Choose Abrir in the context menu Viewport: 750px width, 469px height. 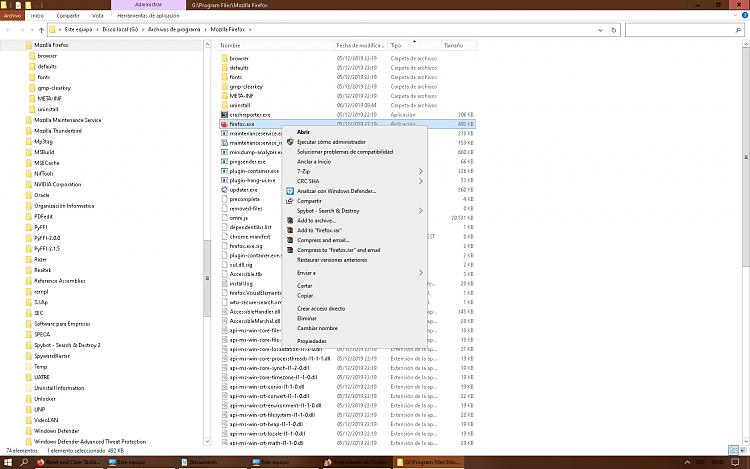303,132
